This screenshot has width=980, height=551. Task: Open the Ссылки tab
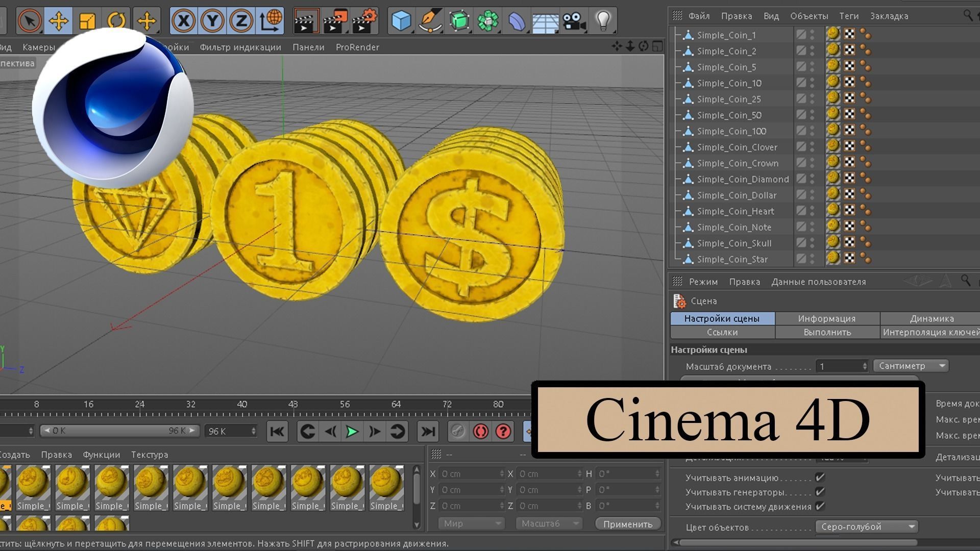coord(722,332)
